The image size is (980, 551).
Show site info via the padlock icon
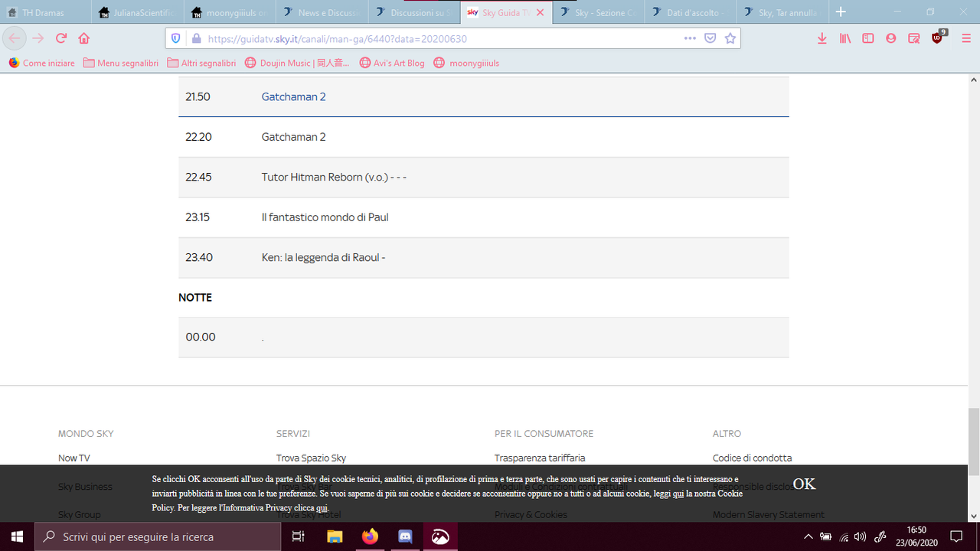coord(196,38)
